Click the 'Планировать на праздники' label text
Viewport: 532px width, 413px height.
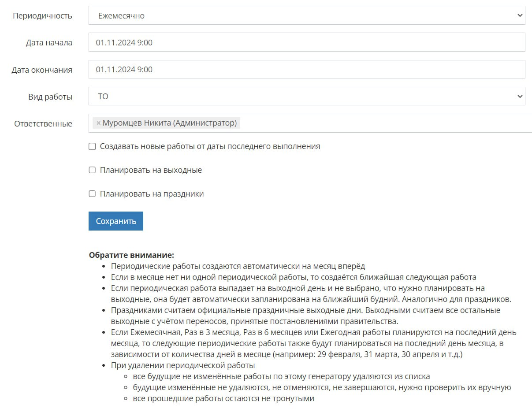152,194
